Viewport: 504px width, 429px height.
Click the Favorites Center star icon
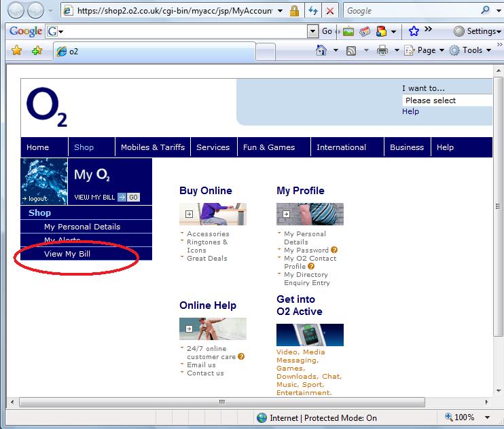pyautogui.click(x=16, y=50)
